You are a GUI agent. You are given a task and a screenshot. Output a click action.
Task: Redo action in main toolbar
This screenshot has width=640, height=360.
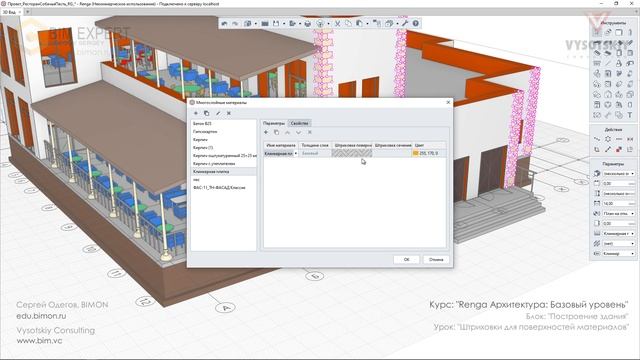coord(235,24)
